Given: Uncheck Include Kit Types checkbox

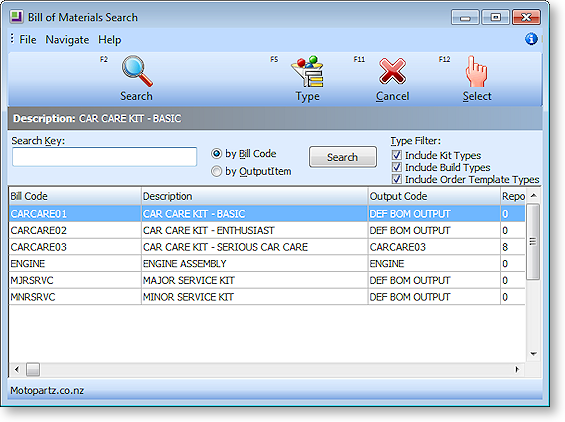Looking at the screenshot, I should [x=396, y=155].
